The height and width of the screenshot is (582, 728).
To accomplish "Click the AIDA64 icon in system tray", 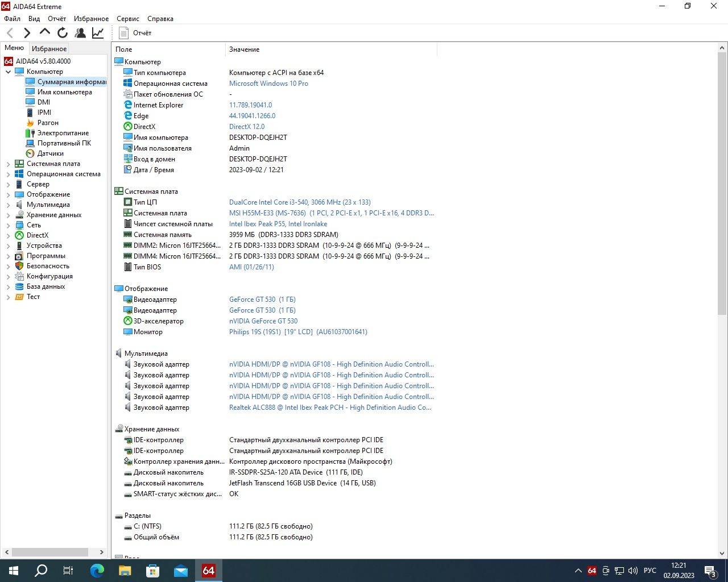I will (592, 571).
